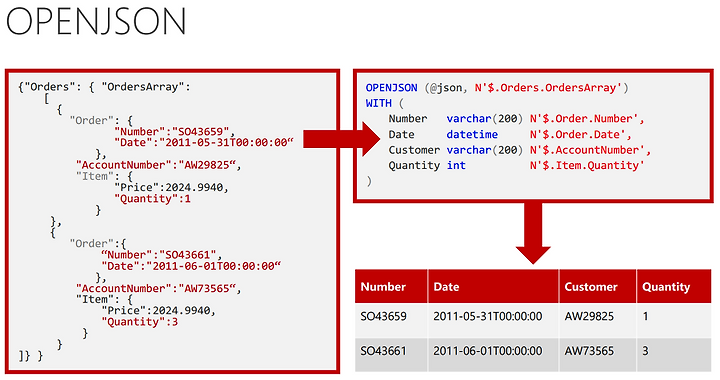Click the path N'$.Item.Quantity'

(x=587, y=166)
